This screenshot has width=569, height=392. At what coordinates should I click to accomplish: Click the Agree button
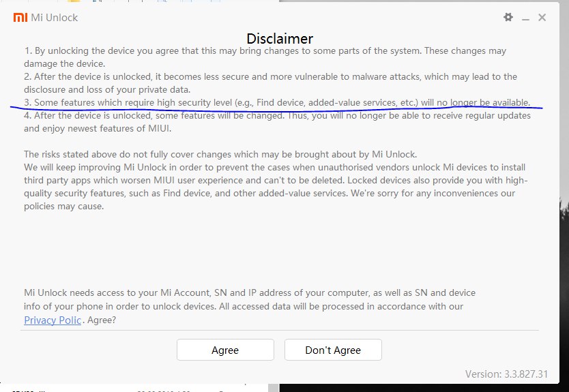point(225,350)
